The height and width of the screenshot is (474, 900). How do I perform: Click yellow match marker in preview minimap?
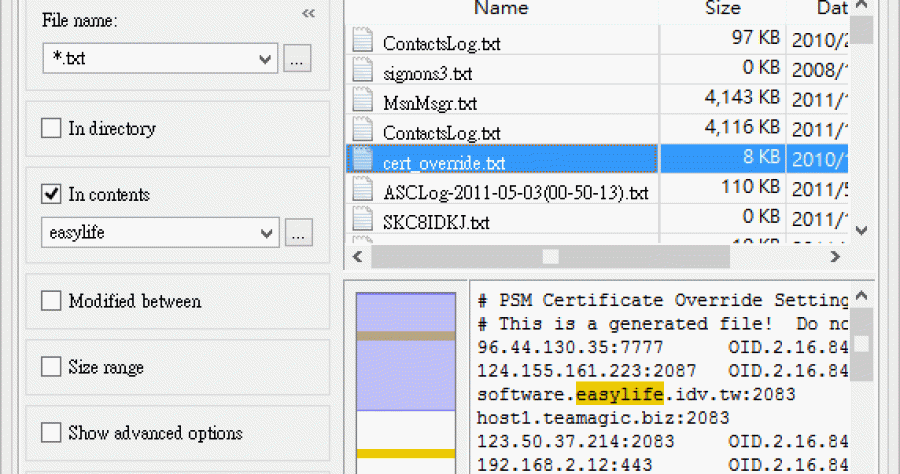coord(406,453)
